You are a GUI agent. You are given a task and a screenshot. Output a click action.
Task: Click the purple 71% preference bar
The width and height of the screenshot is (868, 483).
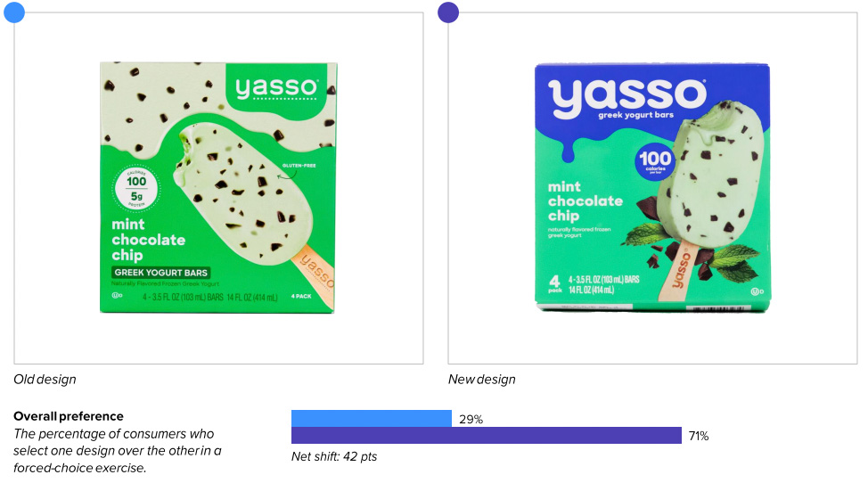[x=486, y=436]
